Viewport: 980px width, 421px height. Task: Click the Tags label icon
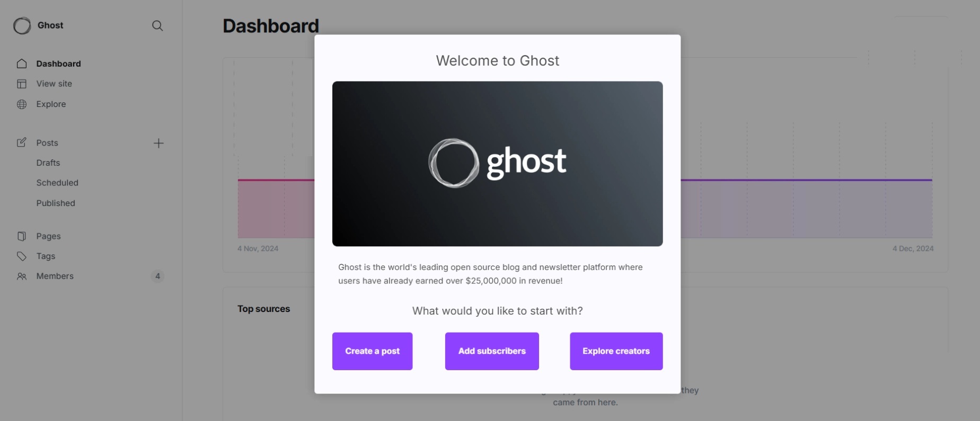22,256
